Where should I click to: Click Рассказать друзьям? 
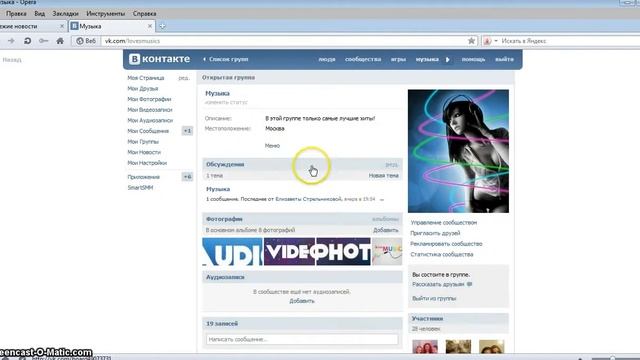click(438, 284)
